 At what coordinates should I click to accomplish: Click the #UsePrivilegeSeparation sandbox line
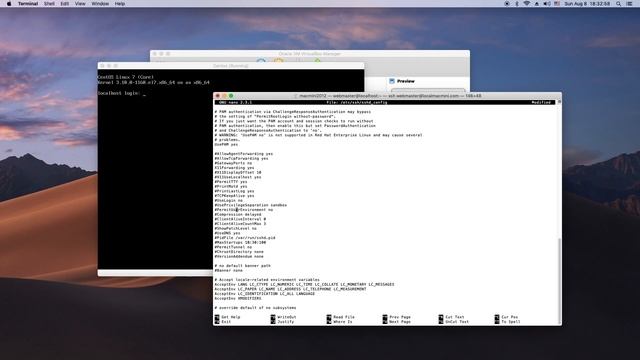[251, 205]
